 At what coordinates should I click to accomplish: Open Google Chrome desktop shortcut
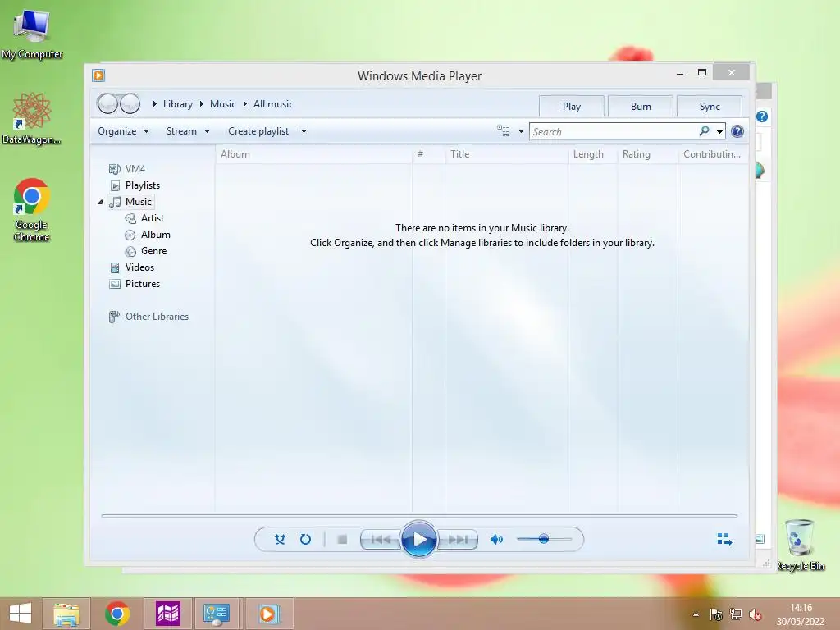click(x=32, y=209)
